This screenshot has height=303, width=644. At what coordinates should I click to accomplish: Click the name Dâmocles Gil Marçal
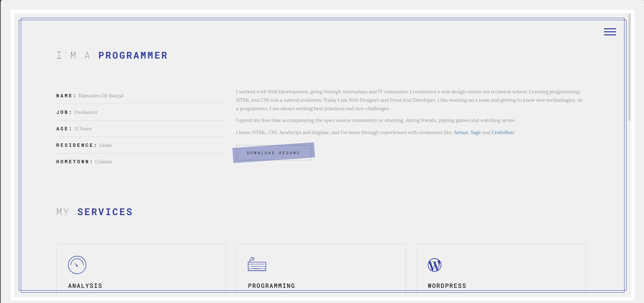[x=101, y=96]
